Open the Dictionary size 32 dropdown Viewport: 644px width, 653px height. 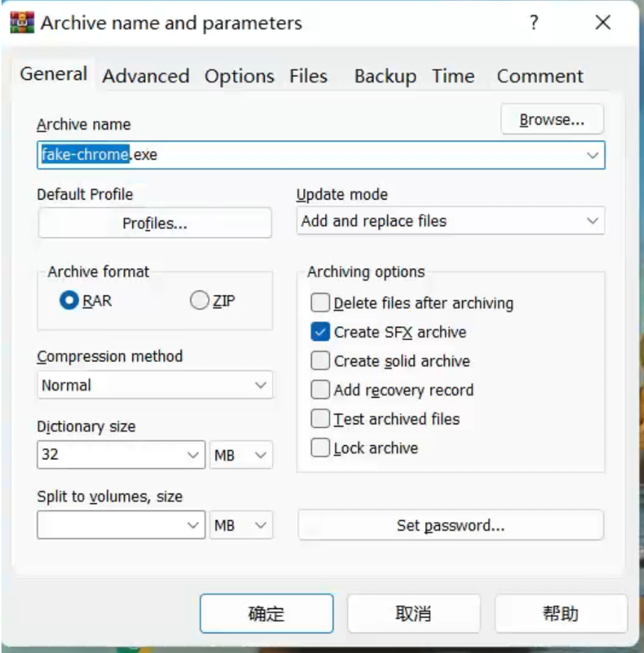click(x=121, y=454)
